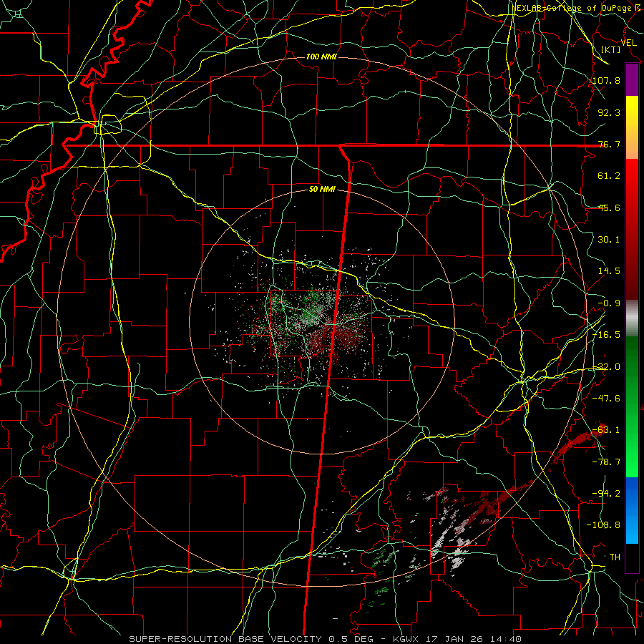This screenshot has height=644, width=644.
Task: Click the yellow-orange segment of the color bar
Action: pos(632,127)
